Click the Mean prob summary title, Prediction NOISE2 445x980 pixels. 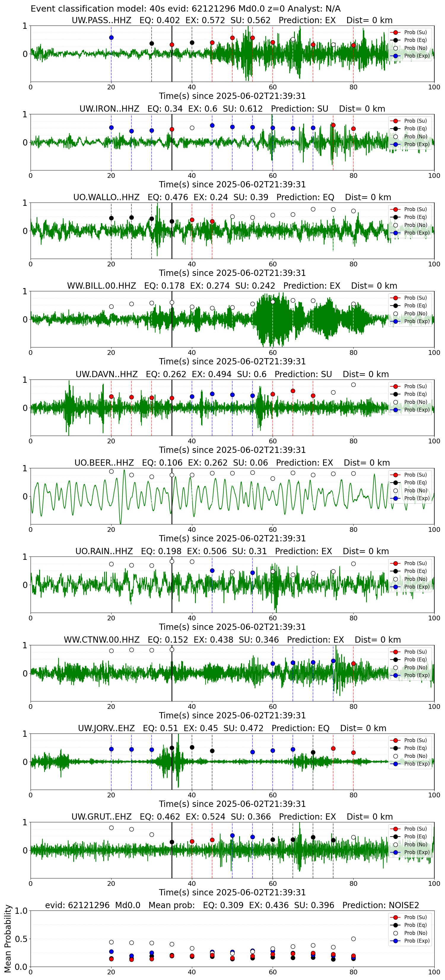232,905
